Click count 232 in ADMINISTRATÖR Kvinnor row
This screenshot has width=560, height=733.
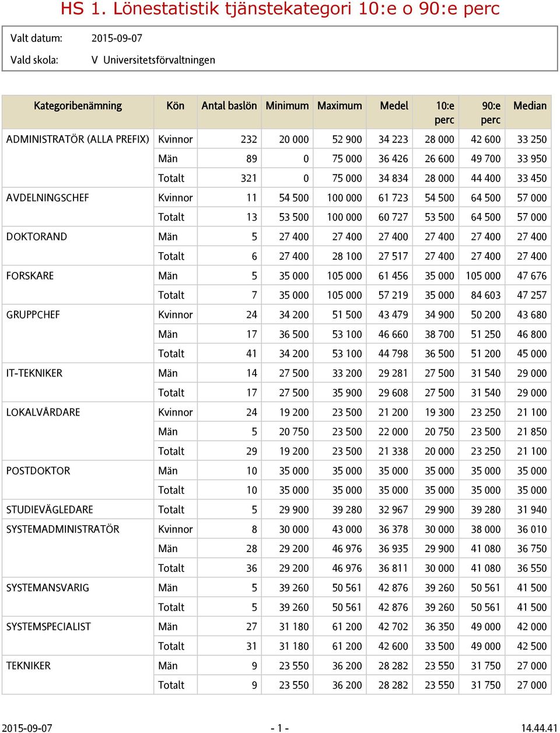pyautogui.click(x=249, y=139)
